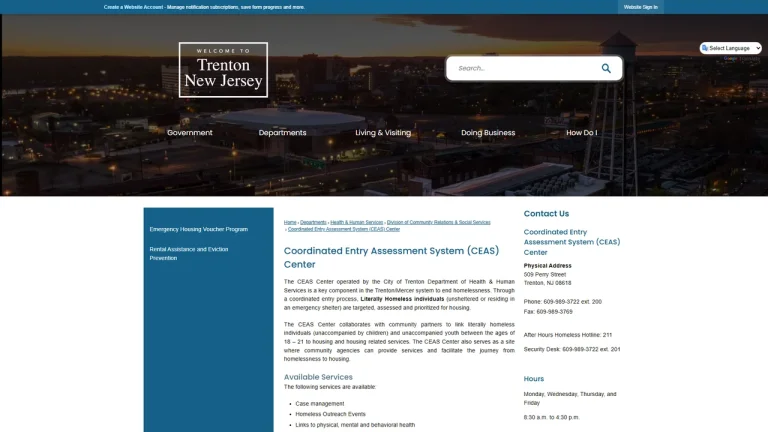Image resolution: width=768 pixels, height=432 pixels.
Task: Click the 8:30 a.m. to 4:30 p.m. hours text
Action: 551,417
